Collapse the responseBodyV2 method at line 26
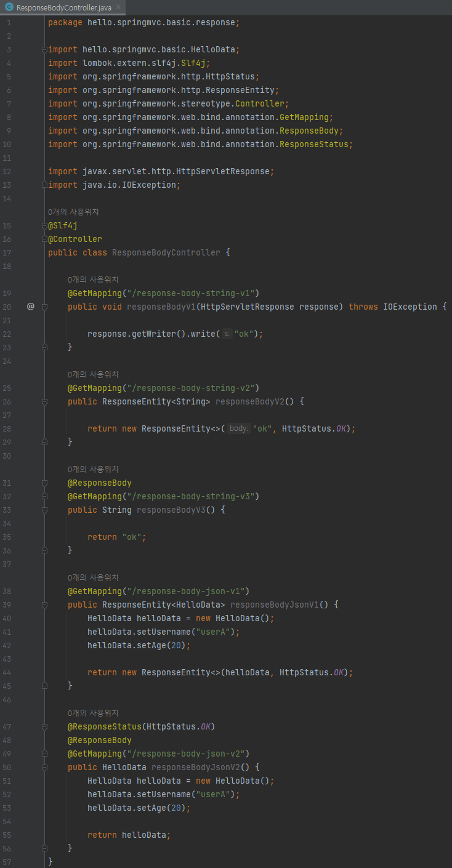Image resolution: width=452 pixels, height=868 pixels. coord(44,401)
